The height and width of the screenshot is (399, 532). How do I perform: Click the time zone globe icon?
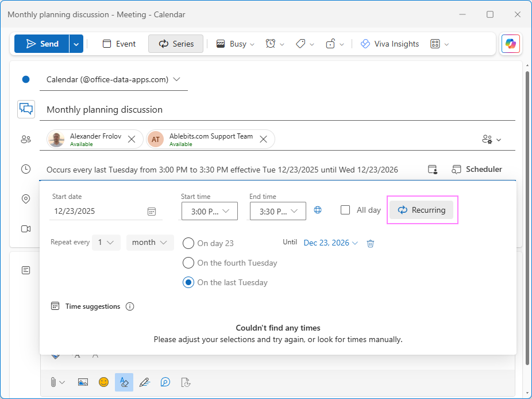pyautogui.click(x=318, y=210)
